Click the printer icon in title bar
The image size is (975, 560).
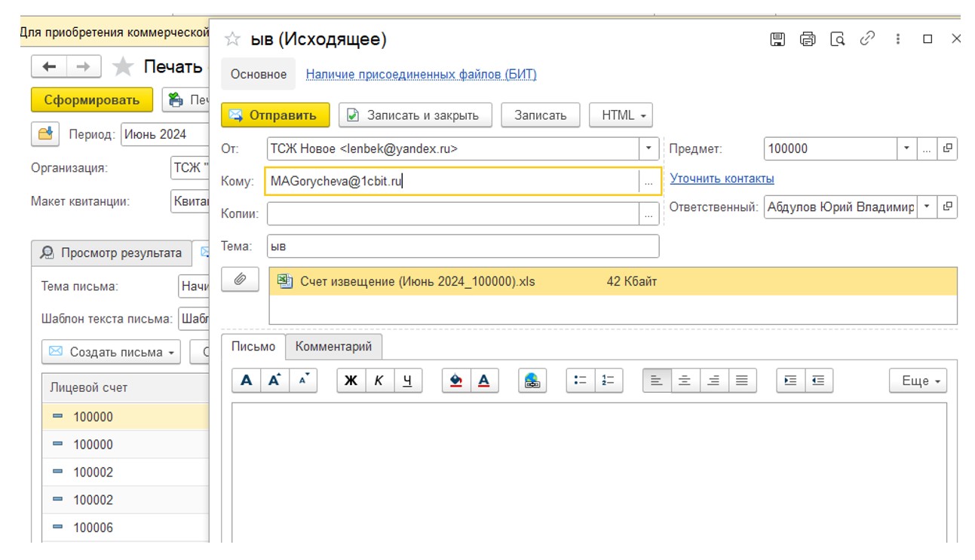click(x=808, y=39)
